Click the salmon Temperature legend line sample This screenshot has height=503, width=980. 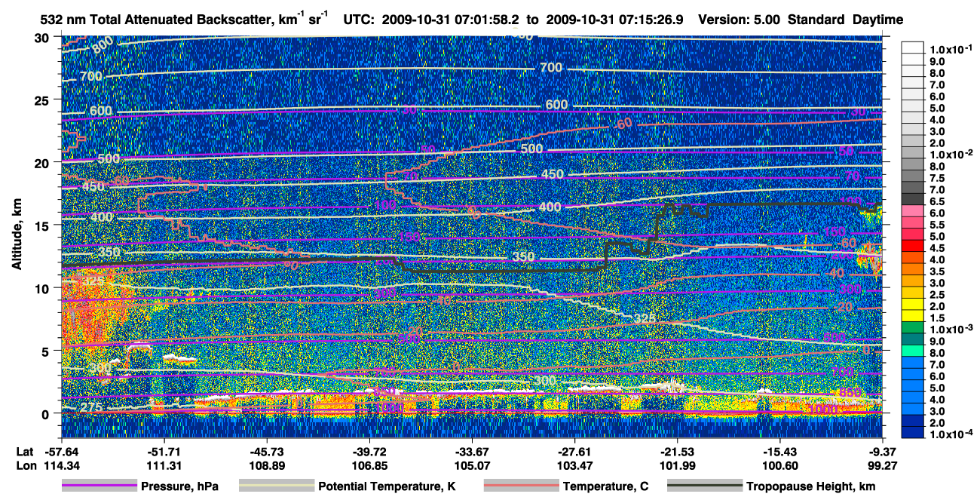pos(520,486)
